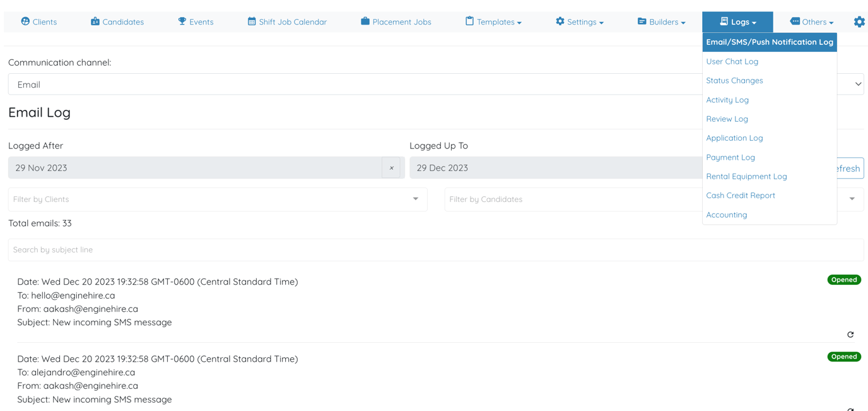Image resolution: width=868 pixels, height=411 pixels.
Task: Expand the Filter by Clients dropdown
Action: point(415,199)
